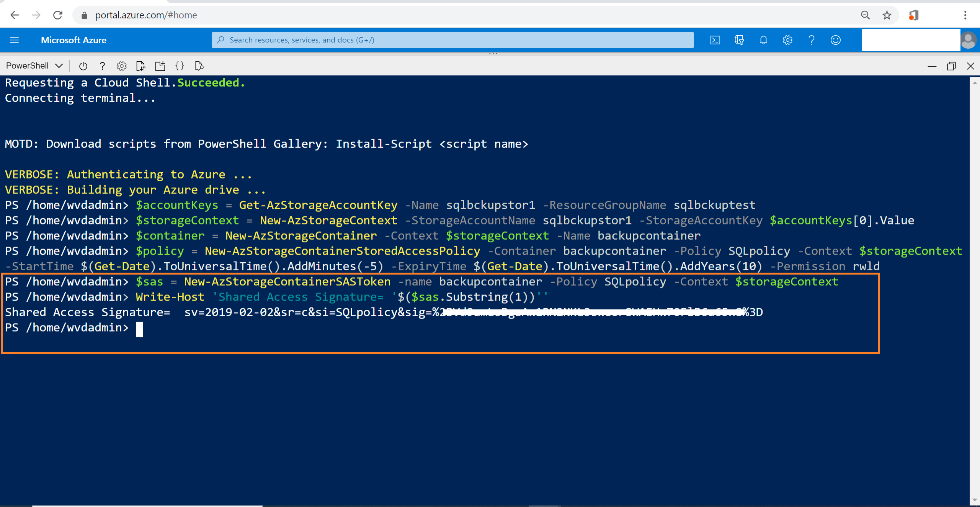Open the Azure help question mark
The width and height of the screenshot is (980, 507).
pos(812,40)
